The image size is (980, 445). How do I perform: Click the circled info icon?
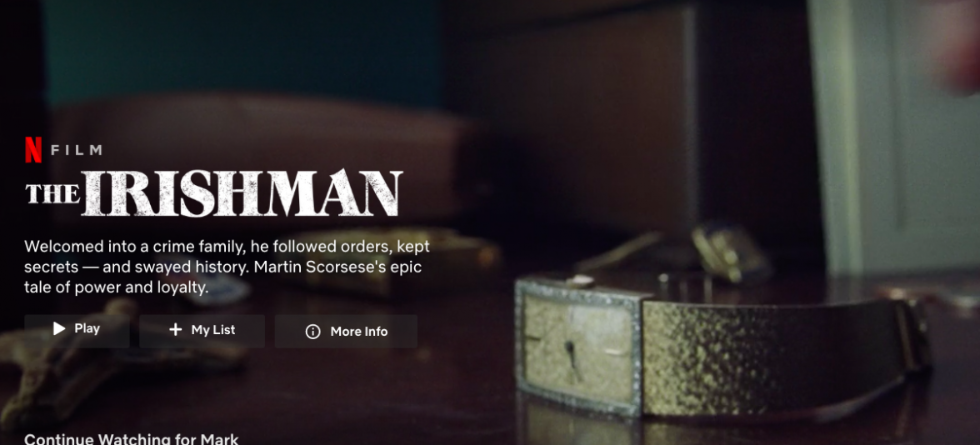click(x=312, y=332)
